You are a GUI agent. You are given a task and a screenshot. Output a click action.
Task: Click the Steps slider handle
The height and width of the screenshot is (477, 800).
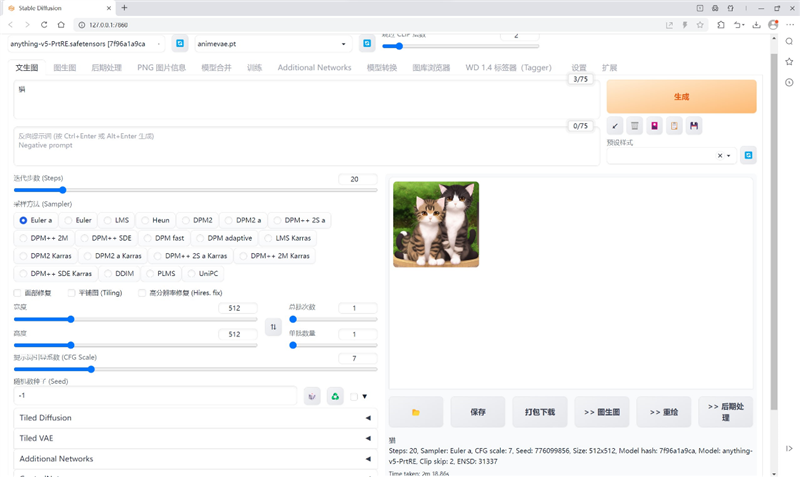(x=63, y=190)
